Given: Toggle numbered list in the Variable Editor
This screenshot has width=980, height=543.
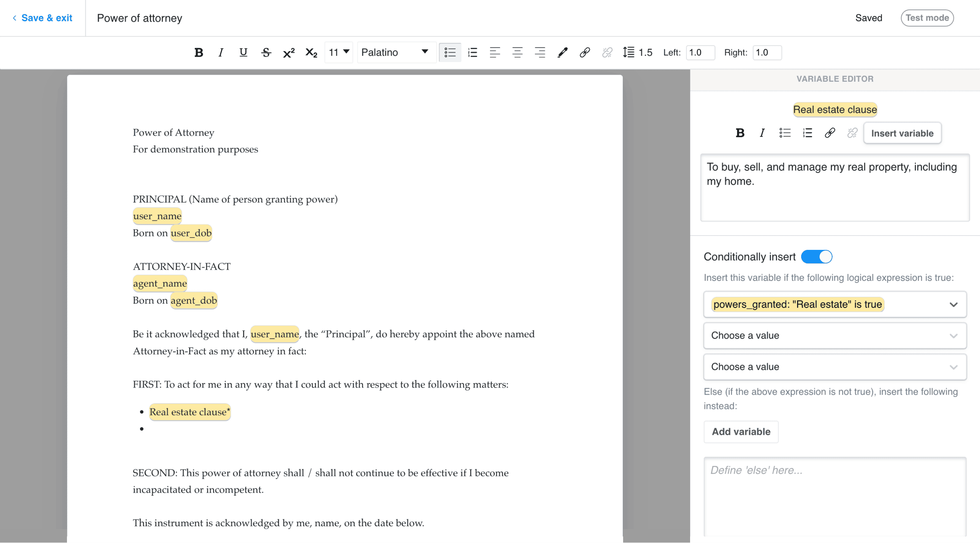Looking at the screenshot, I should click(x=807, y=133).
